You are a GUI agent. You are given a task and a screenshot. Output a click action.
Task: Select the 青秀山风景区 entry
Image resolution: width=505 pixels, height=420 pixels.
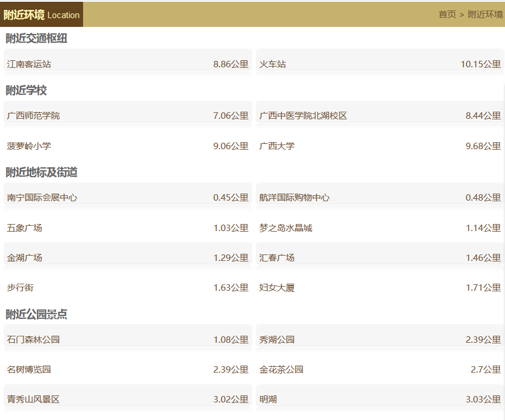[x=33, y=400]
